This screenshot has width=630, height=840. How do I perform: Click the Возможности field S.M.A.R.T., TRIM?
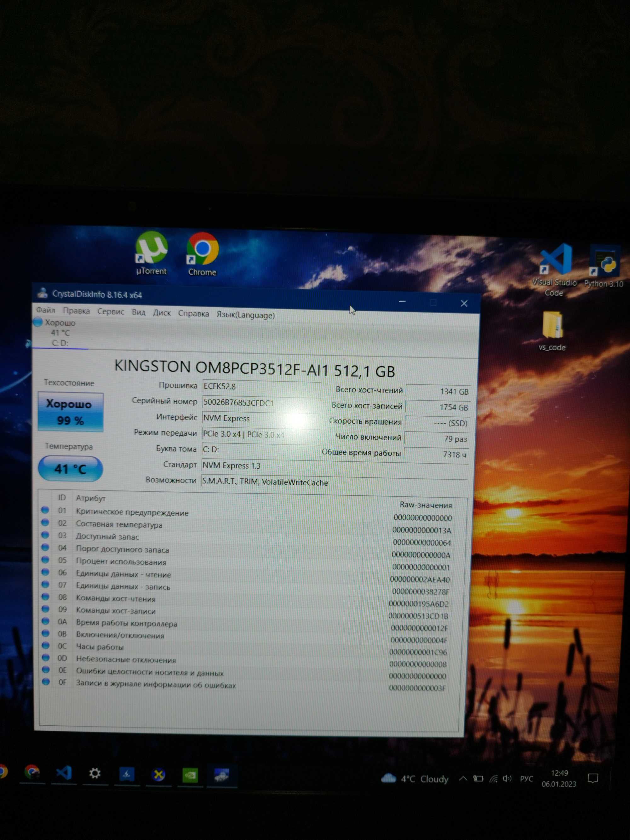click(334, 482)
